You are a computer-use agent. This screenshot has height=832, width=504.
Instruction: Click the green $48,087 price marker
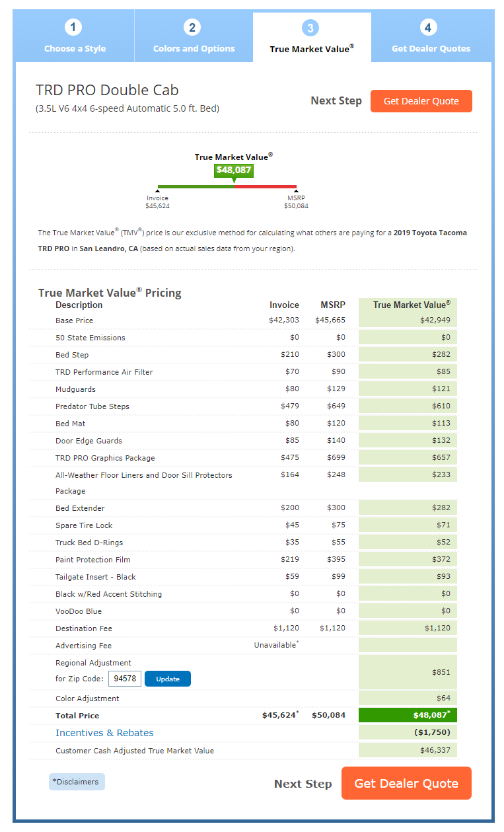coord(234,170)
